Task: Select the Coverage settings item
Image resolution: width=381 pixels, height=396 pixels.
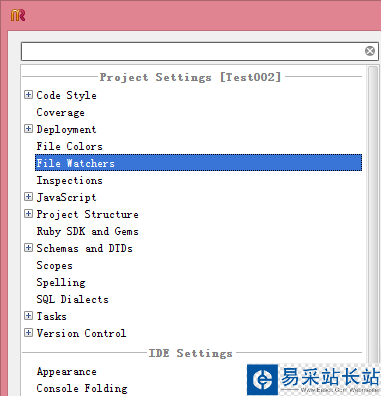Action: [x=60, y=112]
